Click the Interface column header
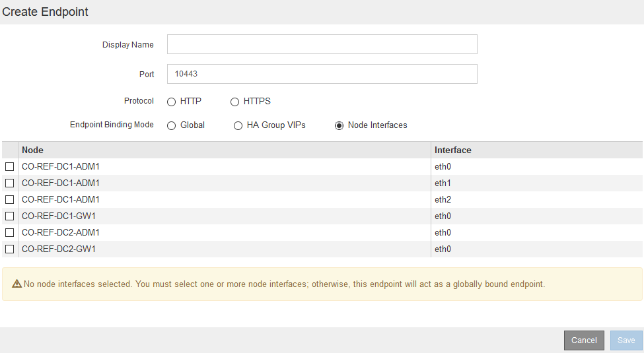Image resolution: width=644 pixels, height=353 pixels. tap(453, 150)
